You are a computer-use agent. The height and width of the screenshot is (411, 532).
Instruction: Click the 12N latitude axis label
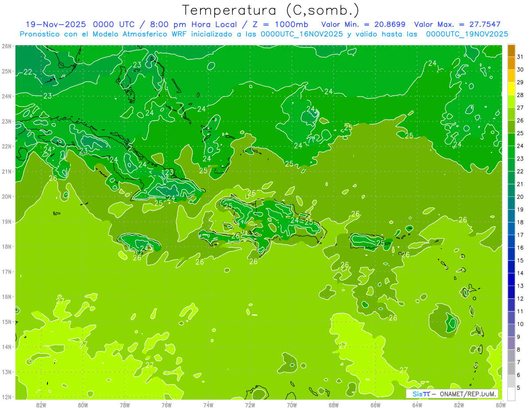(6, 397)
